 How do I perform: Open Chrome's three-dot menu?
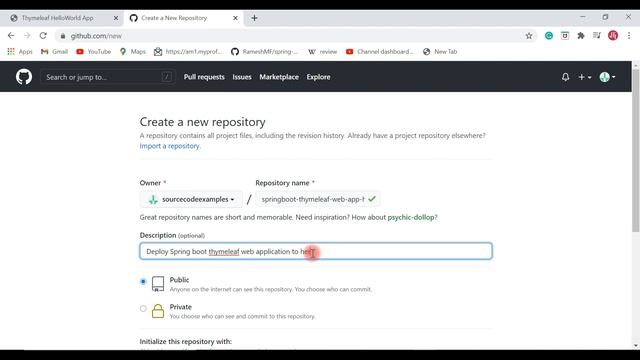click(629, 36)
